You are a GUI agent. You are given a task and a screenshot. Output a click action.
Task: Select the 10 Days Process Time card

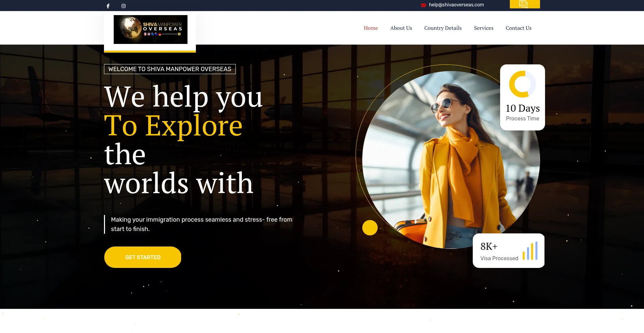click(522, 97)
